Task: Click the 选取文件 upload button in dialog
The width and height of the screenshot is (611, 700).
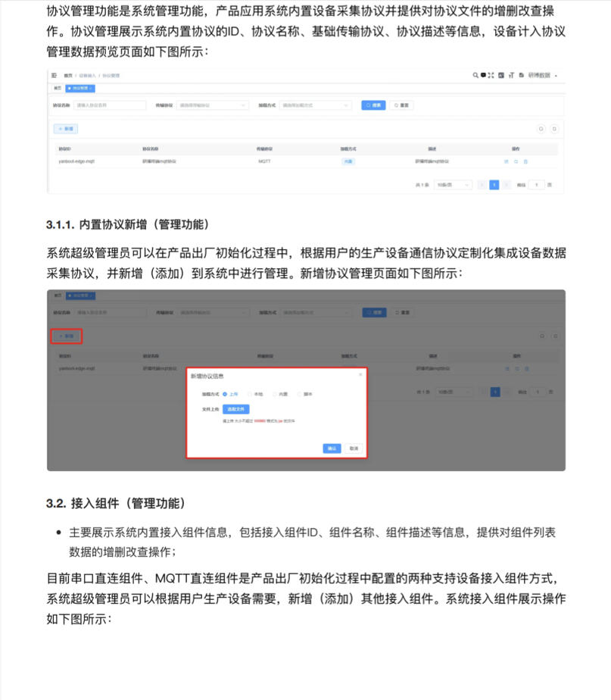Action: (236, 409)
